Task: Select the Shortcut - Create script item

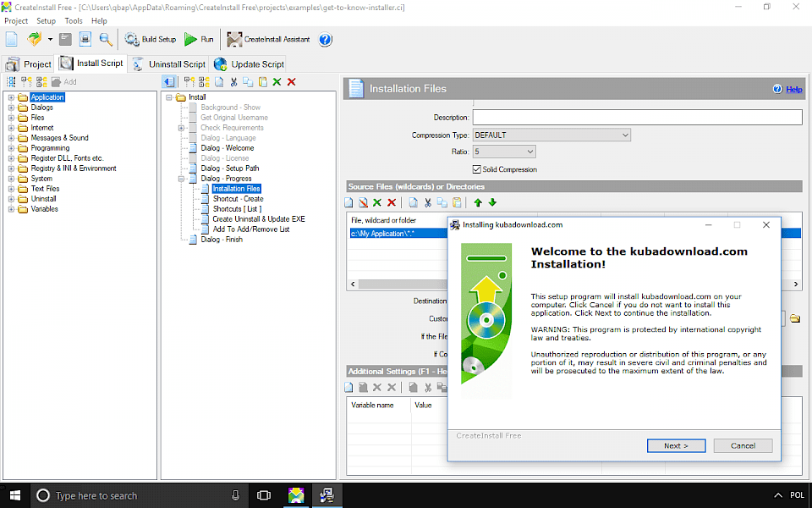Action: tap(239, 199)
